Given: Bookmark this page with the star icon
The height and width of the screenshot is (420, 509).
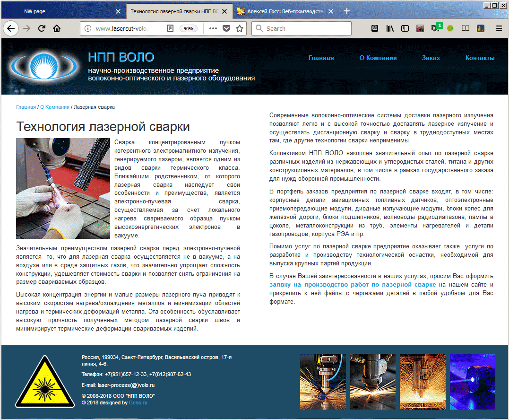Looking at the screenshot, I should [240, 28].
